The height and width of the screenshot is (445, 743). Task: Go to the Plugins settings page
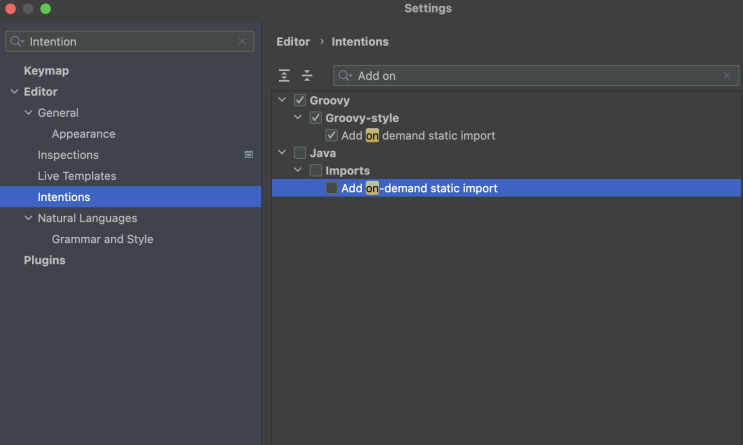[44, 260]
